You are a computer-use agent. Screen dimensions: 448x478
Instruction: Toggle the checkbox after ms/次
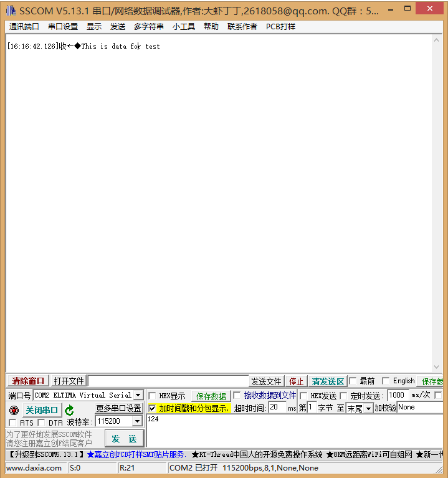pos(438,395)
